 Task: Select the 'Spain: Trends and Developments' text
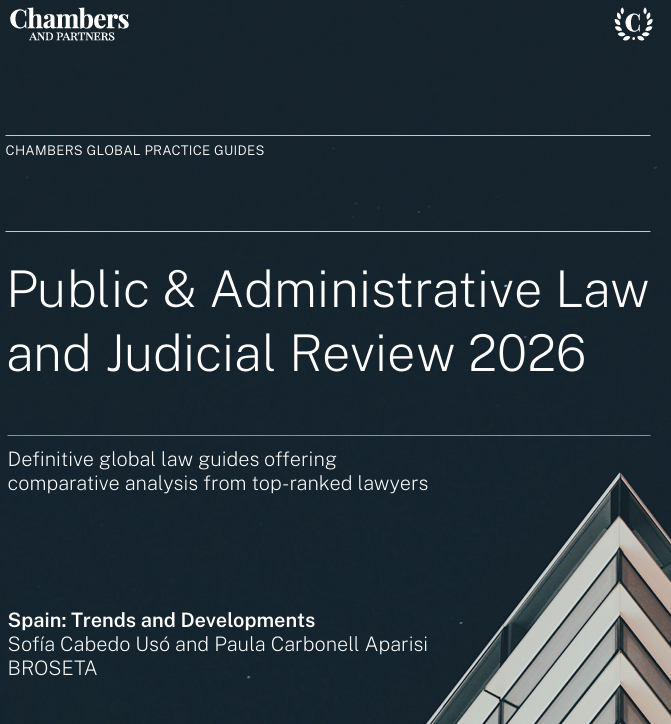(162, 620)
